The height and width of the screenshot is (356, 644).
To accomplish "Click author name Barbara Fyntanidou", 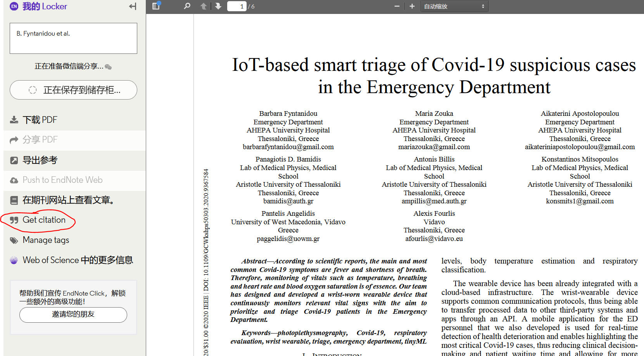I will click(288, 114).
